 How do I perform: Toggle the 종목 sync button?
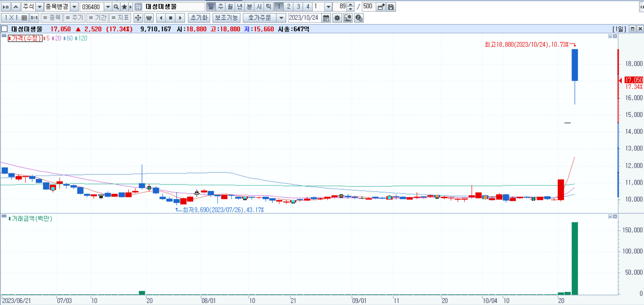pyautogui.click(x=52, y=18)
